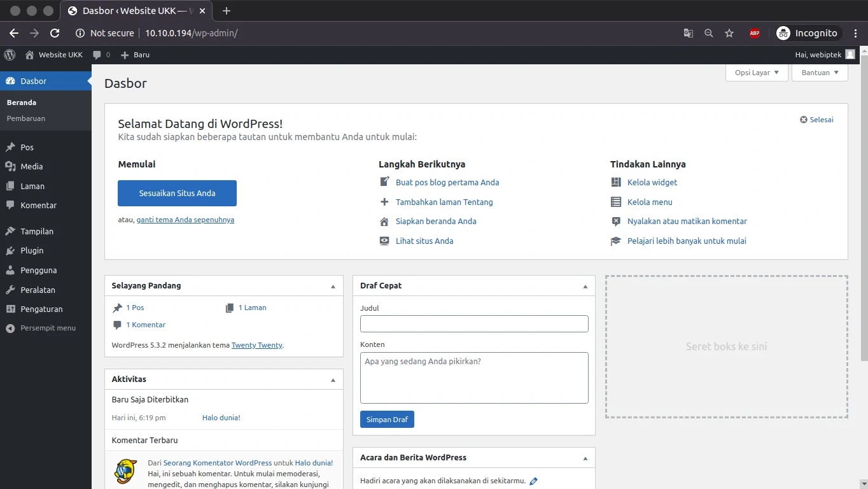
Task: Open the Halo dunia! post under Baru Saja Diterbitkan
Action: point(221,418)
